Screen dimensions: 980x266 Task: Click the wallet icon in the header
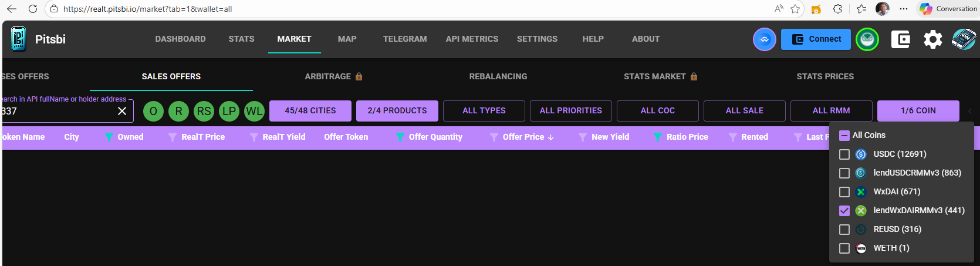tap(900, 39)
